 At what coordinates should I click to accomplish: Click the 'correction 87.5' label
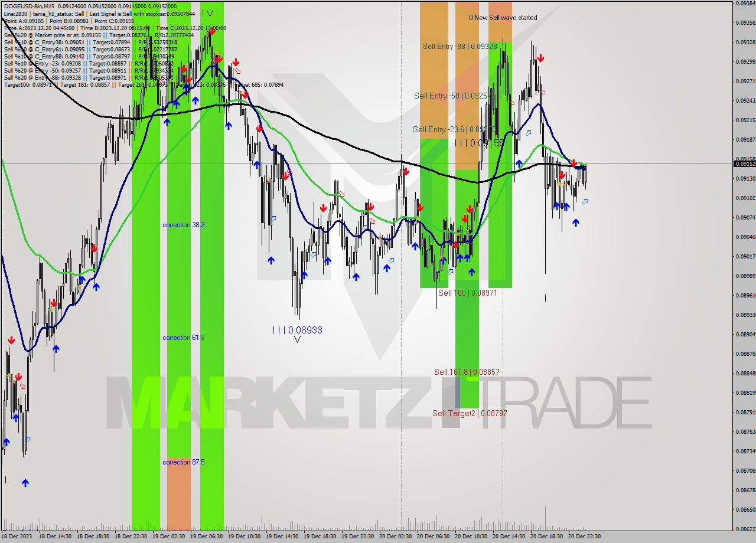pyautogui.click(x=184, y=462)
